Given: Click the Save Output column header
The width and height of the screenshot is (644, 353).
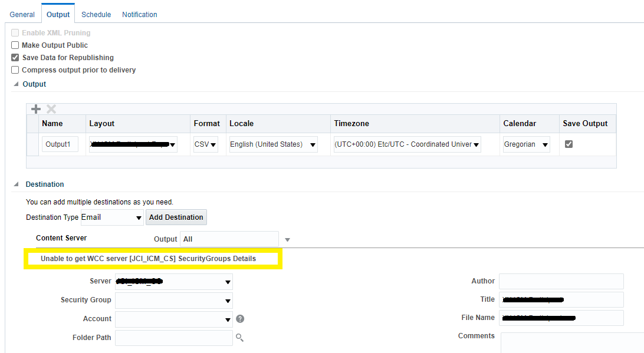Looking at the screenshot, I should (587, 124).
